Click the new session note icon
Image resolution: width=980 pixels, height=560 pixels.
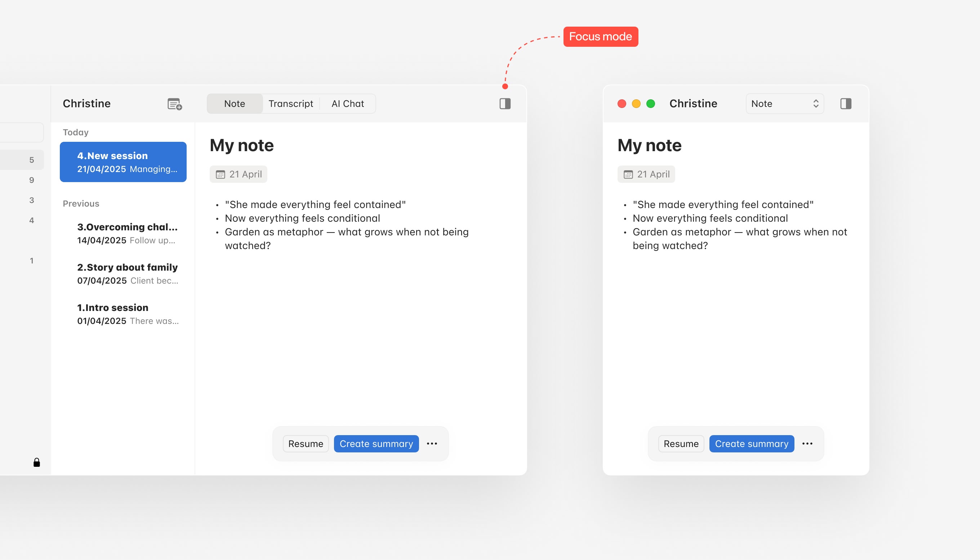[x=174, y=104]
